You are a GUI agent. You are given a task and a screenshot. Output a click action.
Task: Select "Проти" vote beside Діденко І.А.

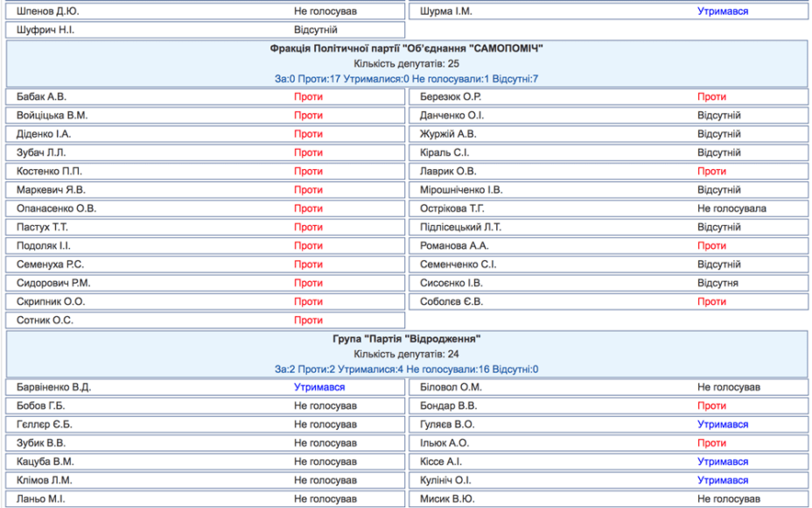click(308, 134)
